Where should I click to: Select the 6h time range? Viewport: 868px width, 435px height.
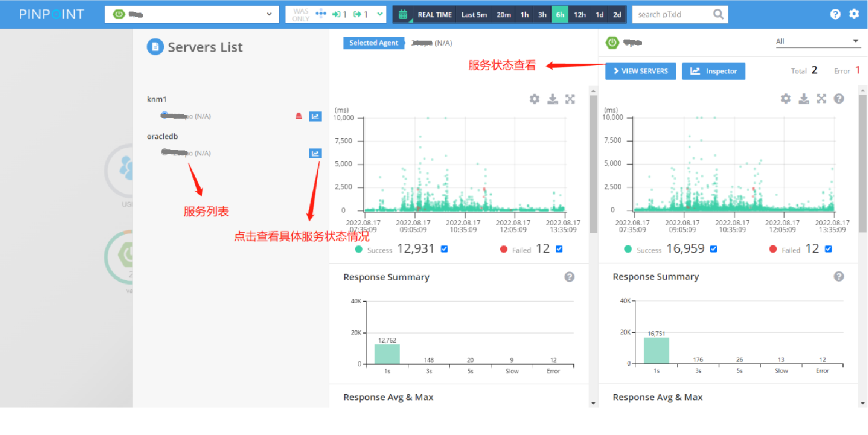(560, 15)
